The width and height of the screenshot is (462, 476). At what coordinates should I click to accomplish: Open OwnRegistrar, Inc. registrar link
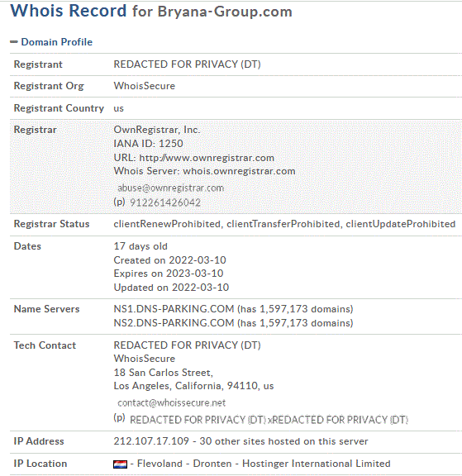pos(157,130)
